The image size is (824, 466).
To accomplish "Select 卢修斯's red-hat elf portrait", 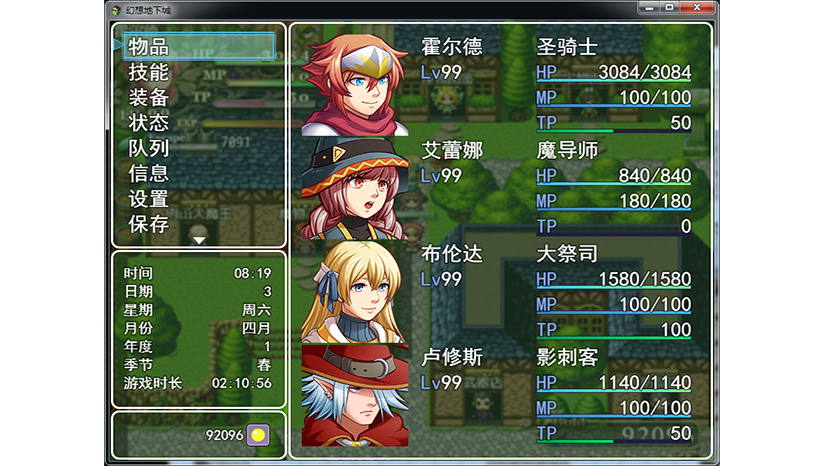I will point(355,395).
